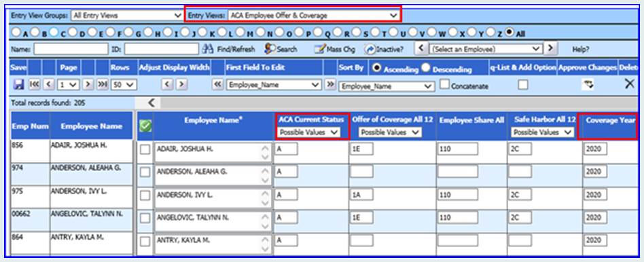Click the Delete X icon
Image resolution: width=644 pixels, height=262 pixels.
click(x=629, y=83)
